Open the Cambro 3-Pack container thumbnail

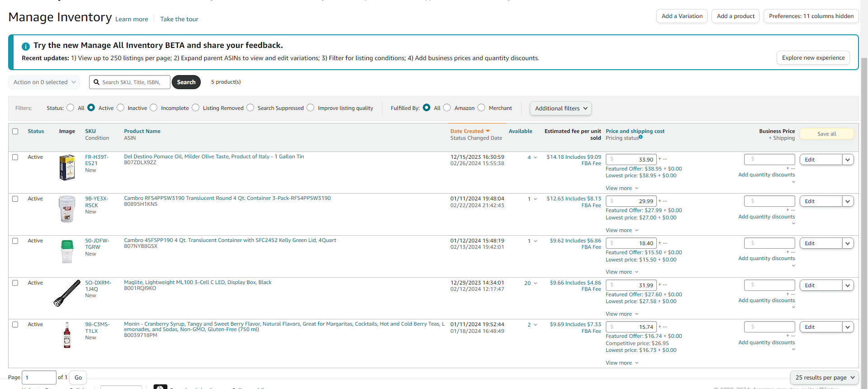point(67,209)
